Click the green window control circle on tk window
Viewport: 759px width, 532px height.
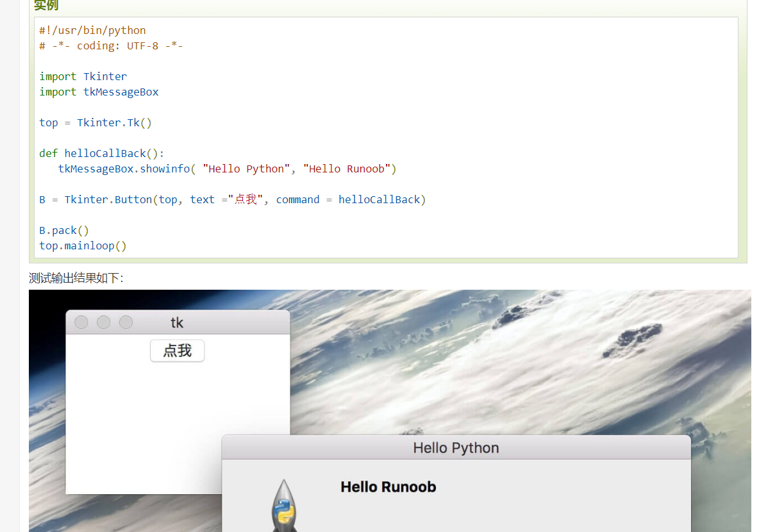pos(126,322)
